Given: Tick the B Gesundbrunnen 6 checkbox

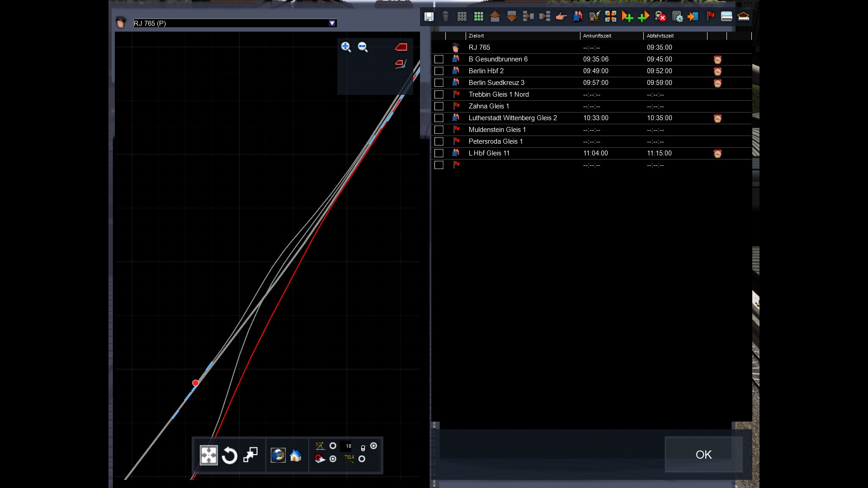Looking at the screenshot, I should tap(439, 59).
